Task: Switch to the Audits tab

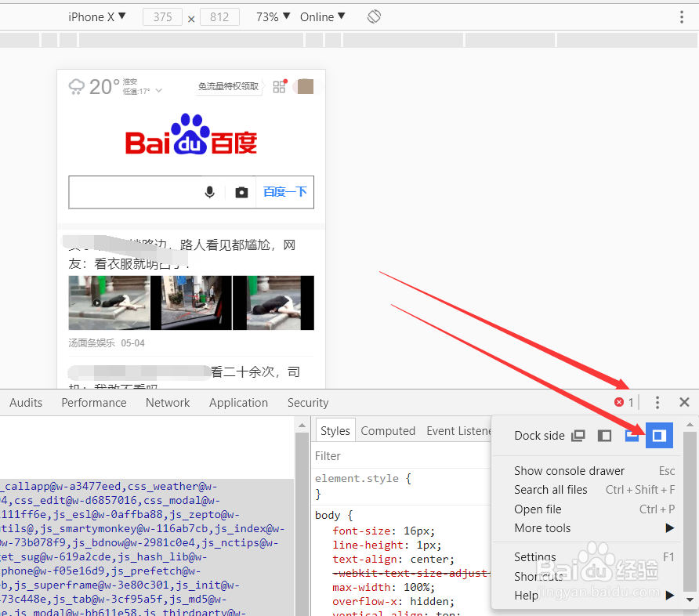Action: pos(26,403)
